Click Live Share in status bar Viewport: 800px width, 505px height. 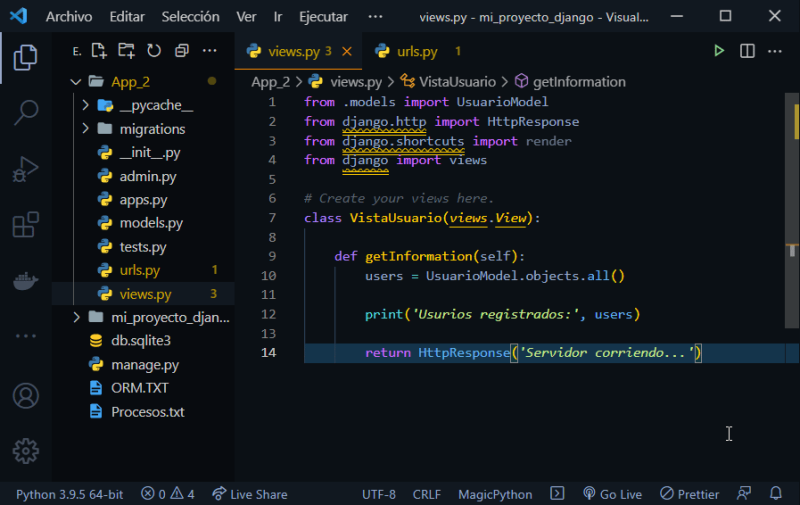(x=248, y=494)
